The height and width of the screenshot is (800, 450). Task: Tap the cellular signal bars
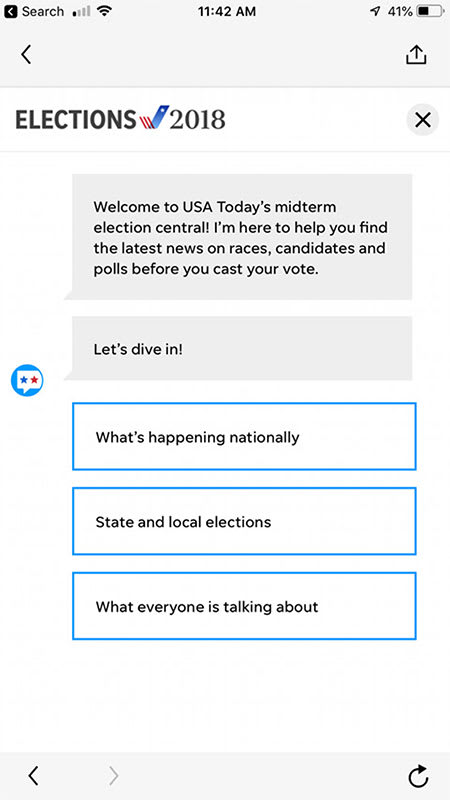click(x=81, y=11)
